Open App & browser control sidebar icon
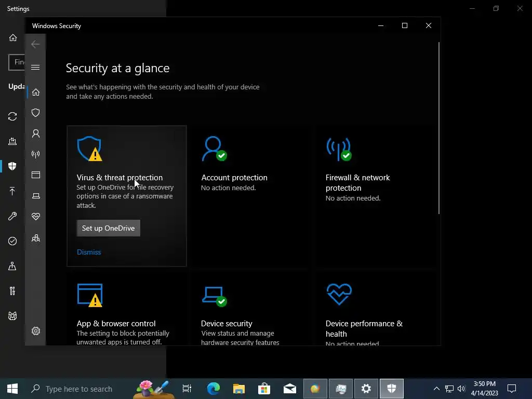532x399 pixels. tap(36, 175)
